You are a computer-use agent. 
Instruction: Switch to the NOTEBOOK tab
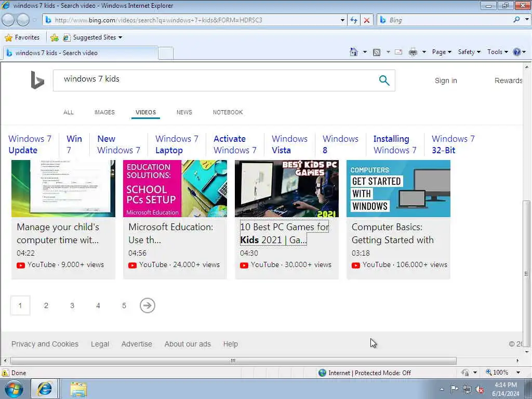[228, 112]
